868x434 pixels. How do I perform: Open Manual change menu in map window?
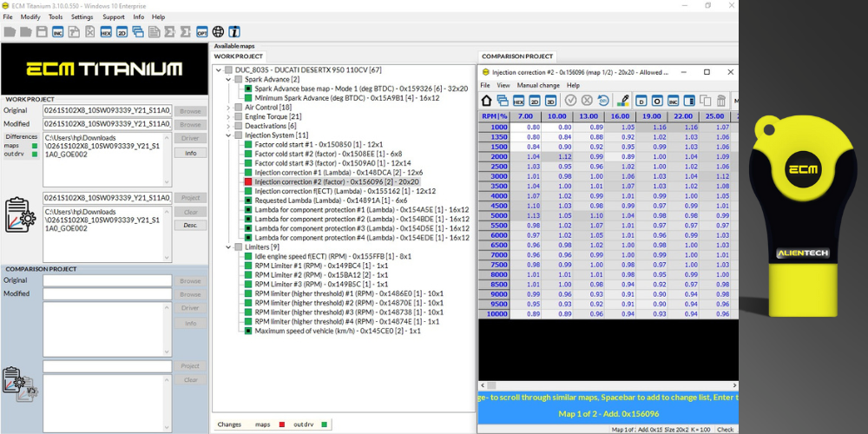click(x=538, y=86)
